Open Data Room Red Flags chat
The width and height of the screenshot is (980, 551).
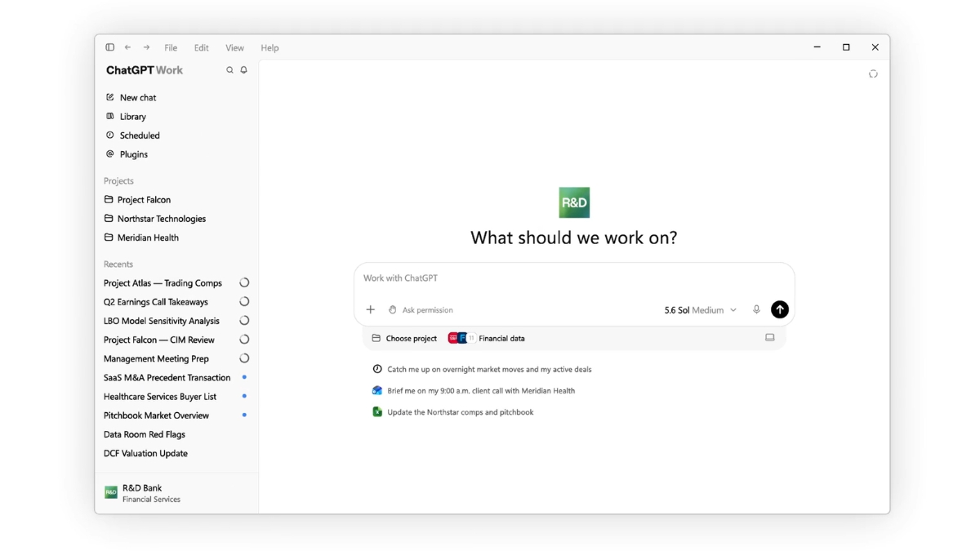[x=145, y=434]
